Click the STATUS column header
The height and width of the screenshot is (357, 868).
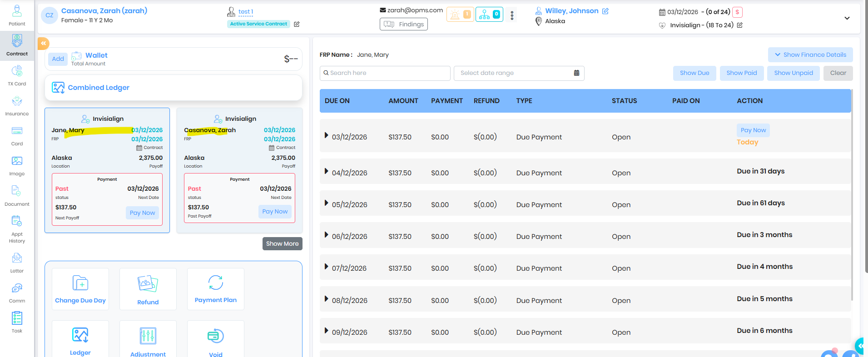coord(624,101)
